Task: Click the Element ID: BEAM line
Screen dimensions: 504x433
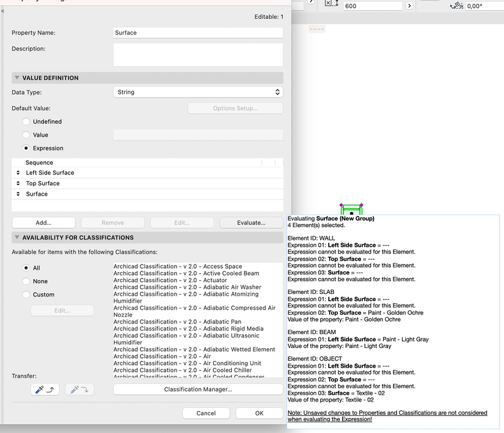Action: pyautogui.click(x=312, y=332)
